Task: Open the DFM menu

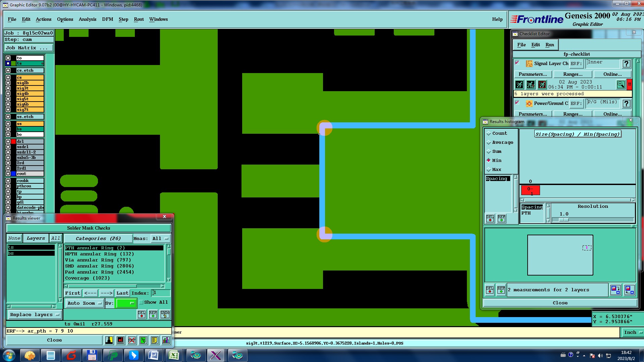Action: pyautogui.click(x=107, y=19)
